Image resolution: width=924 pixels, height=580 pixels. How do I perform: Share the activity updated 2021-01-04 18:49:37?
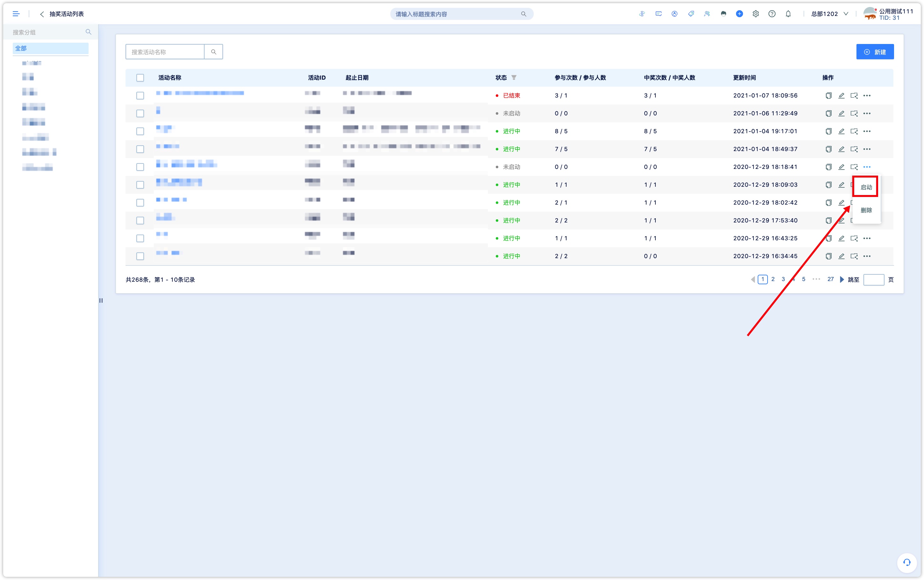854,149
